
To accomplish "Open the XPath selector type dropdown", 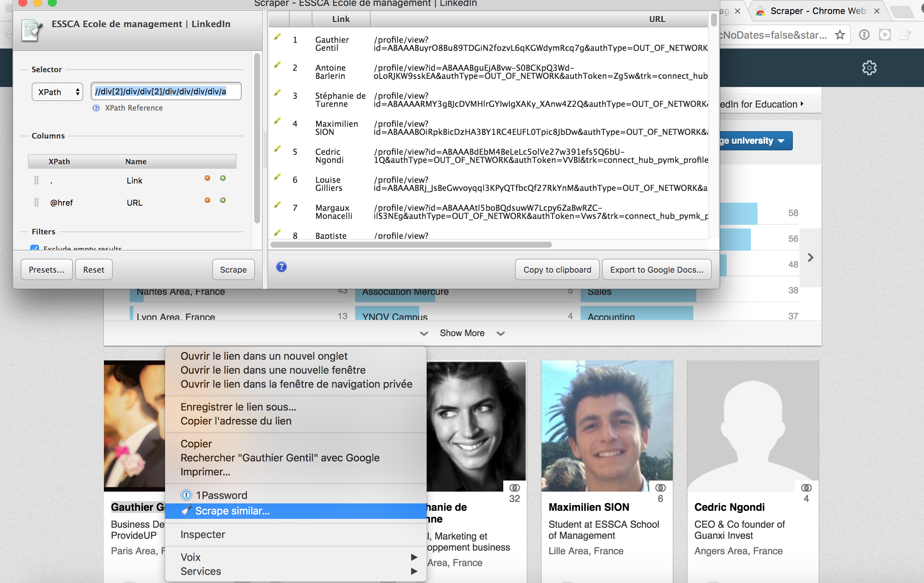I will pyautogui.click(x=57, y=92).
